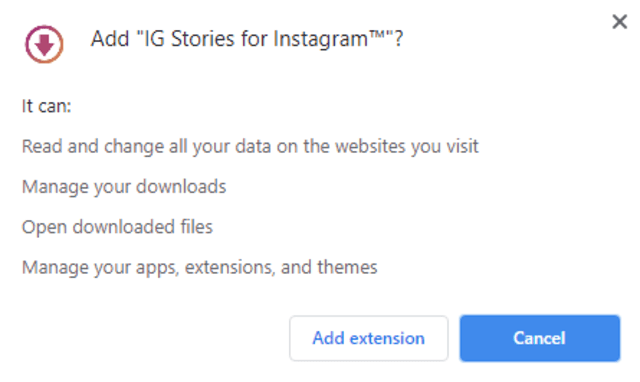
Task: Click the word "files" in the third permission
Action: [196, 227]
